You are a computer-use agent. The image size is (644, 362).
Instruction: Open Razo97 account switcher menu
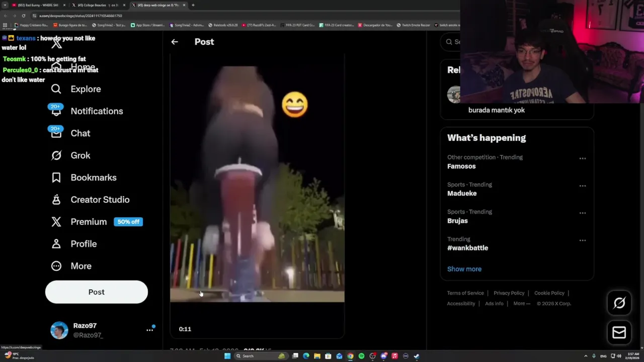click(x=149, y=330)
